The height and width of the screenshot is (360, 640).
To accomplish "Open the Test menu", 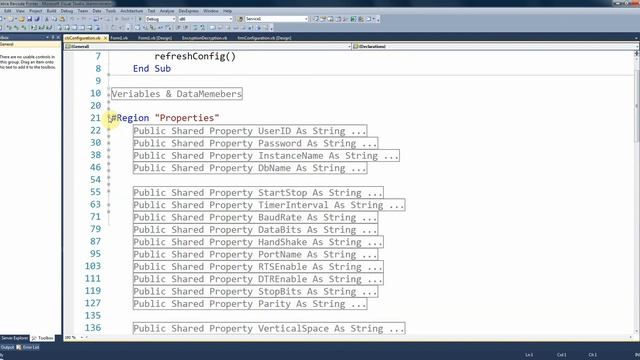I will click(x=151, y=11).
